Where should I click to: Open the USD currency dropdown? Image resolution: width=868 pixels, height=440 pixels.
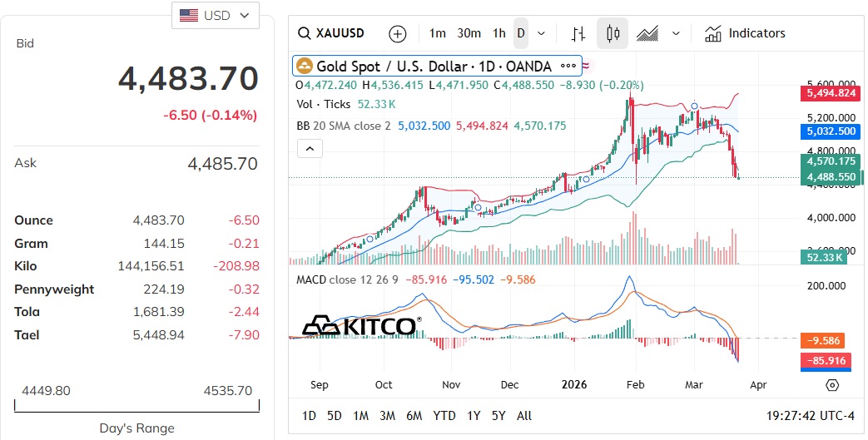215,15
